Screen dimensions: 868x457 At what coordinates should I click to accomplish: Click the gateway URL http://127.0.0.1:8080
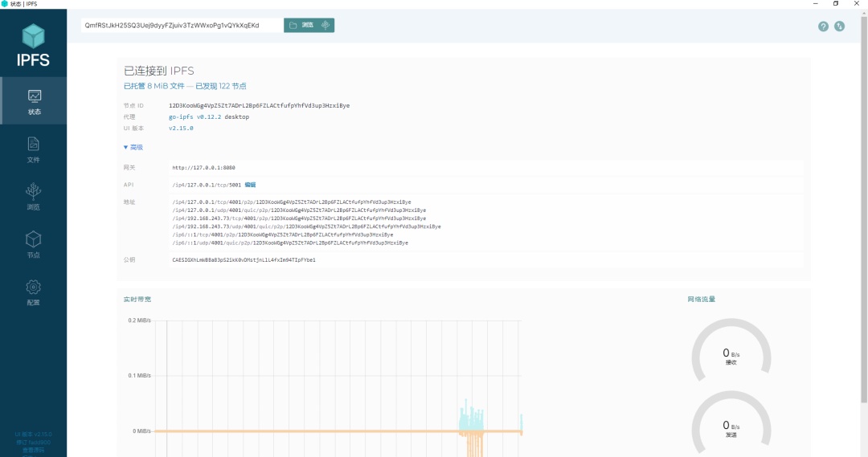coord(203,168)
